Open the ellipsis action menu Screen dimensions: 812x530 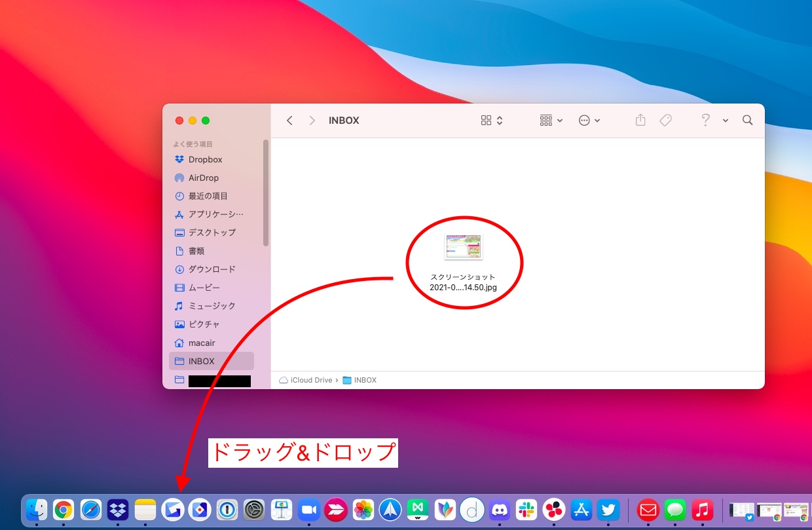click(x=589, y=121)
